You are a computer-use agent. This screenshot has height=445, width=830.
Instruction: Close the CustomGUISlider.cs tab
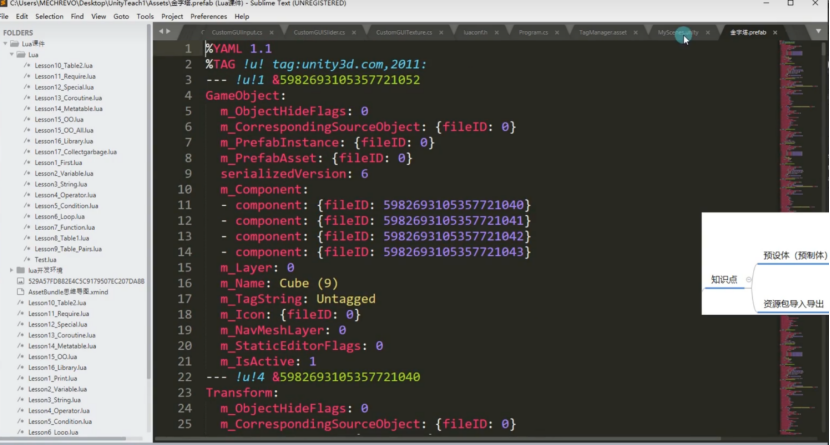pos(354,33)
